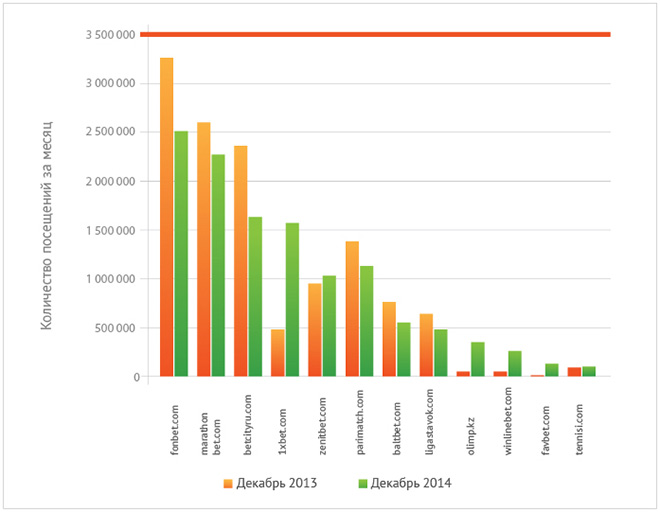
Task: Click the green 1xbet.com 2014 bar
Action: coord(293,299)
